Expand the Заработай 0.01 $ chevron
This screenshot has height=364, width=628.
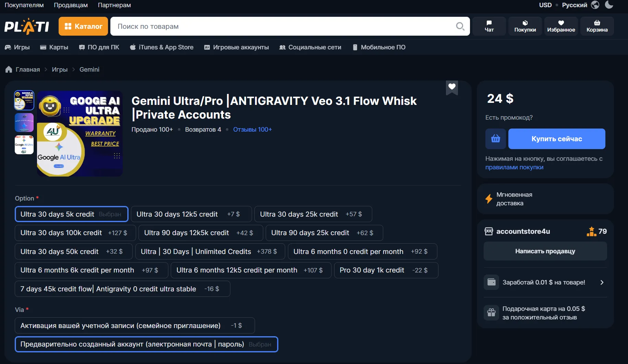[602, 282]
